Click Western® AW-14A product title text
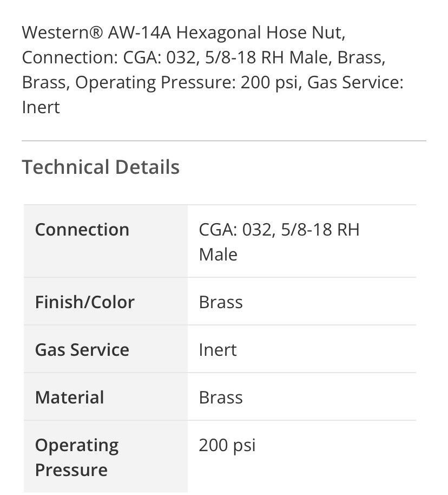Screen dimensions: 448x495 click(x=96, y=32)
